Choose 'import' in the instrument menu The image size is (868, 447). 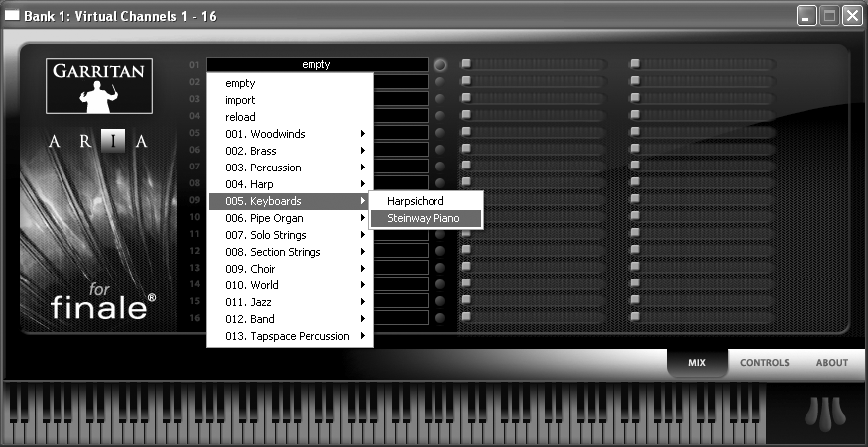290,100
